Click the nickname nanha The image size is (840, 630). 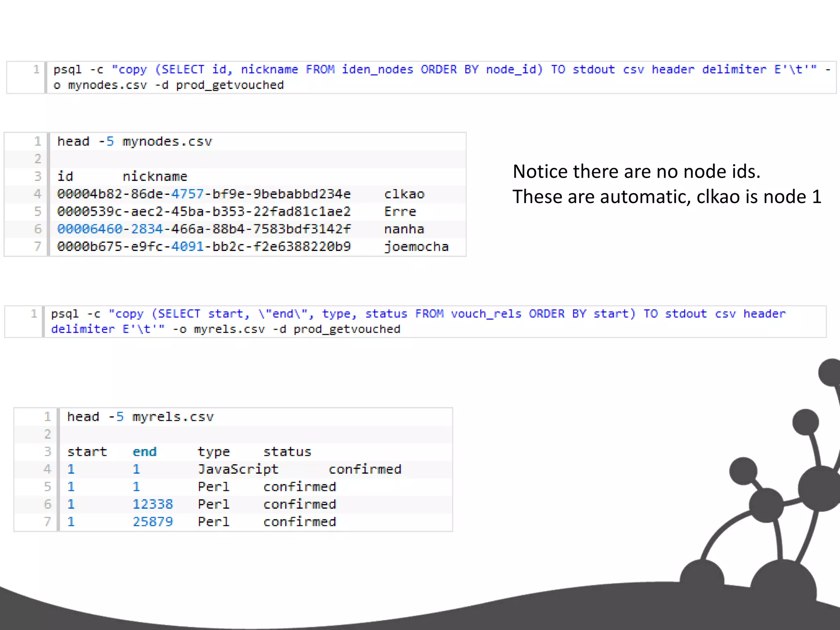point(404,229)
